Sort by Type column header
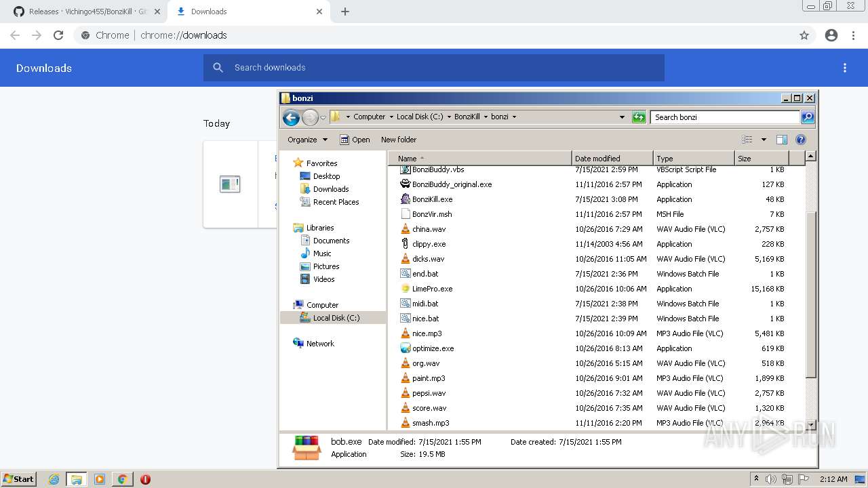 click(x=694, y=158)
